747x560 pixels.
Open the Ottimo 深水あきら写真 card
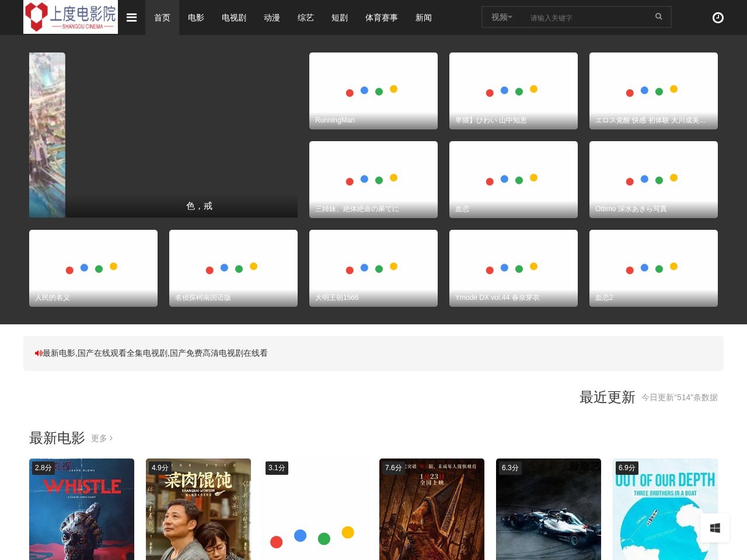(654, 180)
